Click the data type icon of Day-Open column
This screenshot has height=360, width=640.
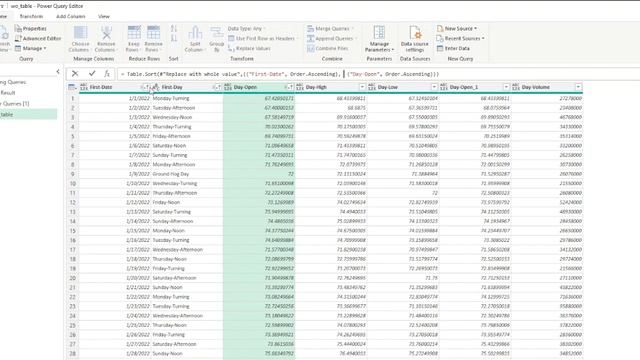[228, 87]
